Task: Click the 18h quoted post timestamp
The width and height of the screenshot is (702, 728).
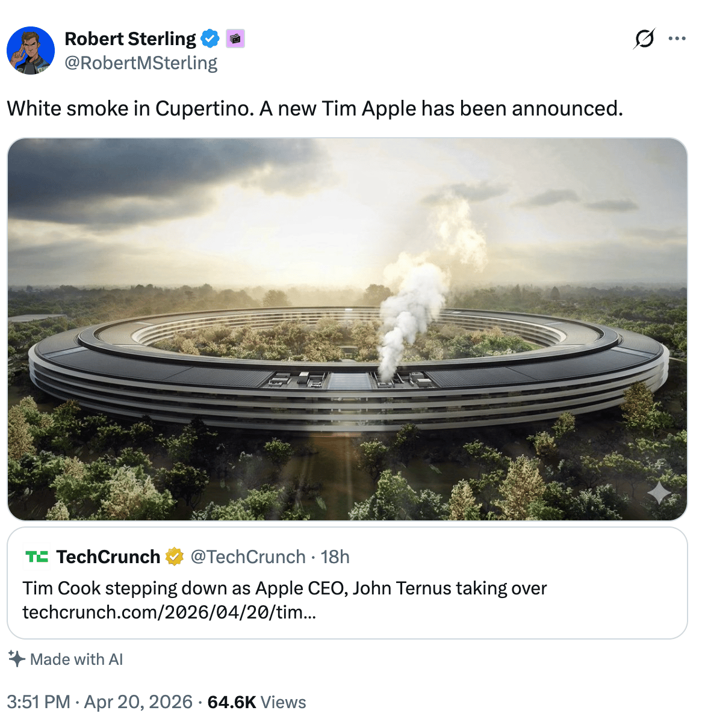Action: 335,557
